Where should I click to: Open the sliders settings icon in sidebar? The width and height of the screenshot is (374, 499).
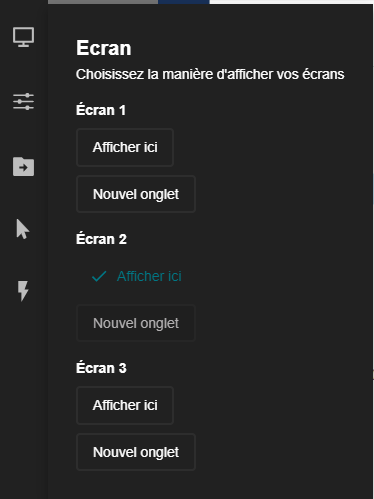point(23,101)
